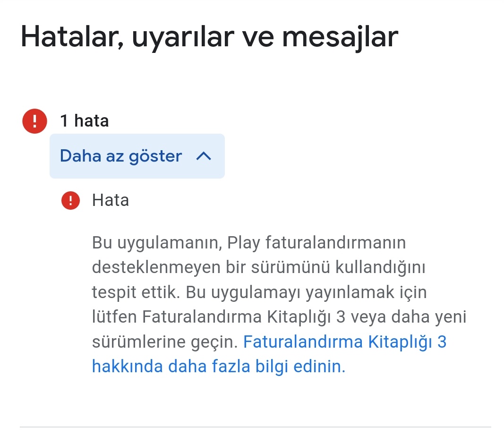This screenshot has width=504, height=436.
Task: Click the Hatalar, uyarılar ve mesajlar heading
Action: tap(210, 37)
